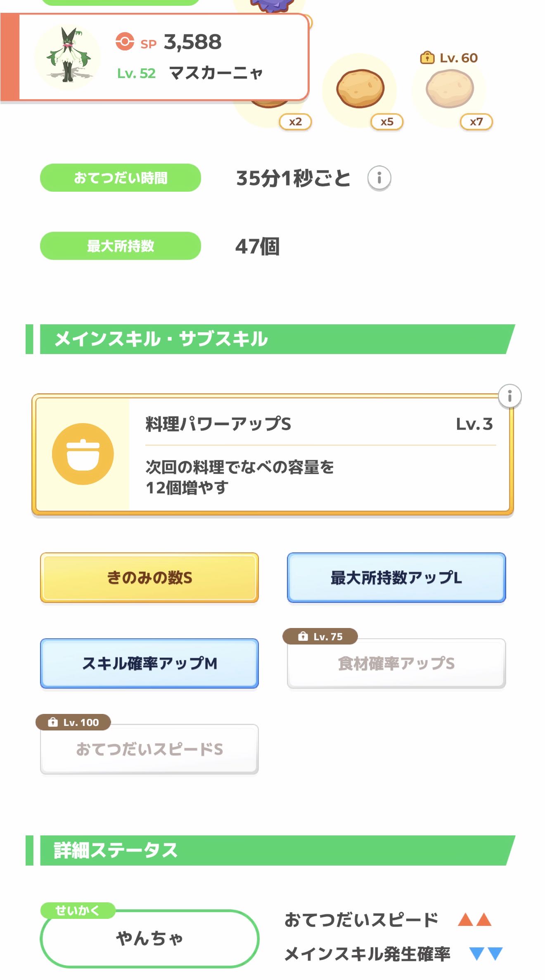
Task: Select the きのみの数S sub skill
Action: click(x=149, y=578)
